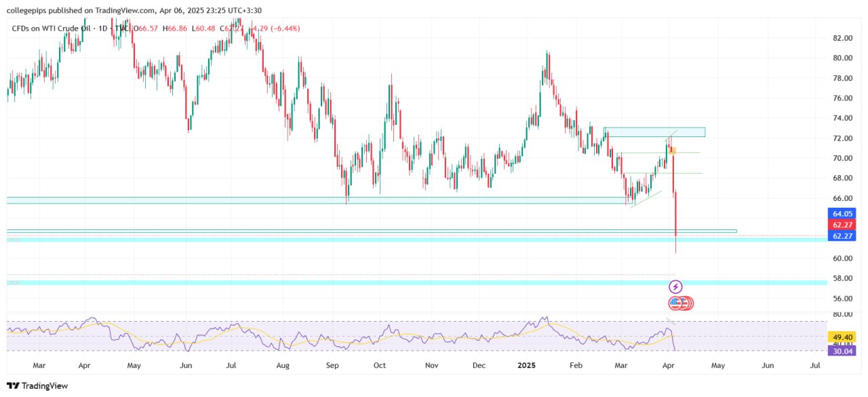Image resolution: width=868 pixels, height=397 pixels.
Task: Click the H66.86 high value in legend
Action: point(175,29)
